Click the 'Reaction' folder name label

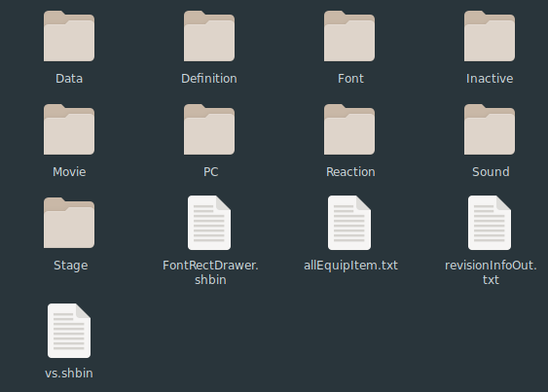tap(350, 172)
